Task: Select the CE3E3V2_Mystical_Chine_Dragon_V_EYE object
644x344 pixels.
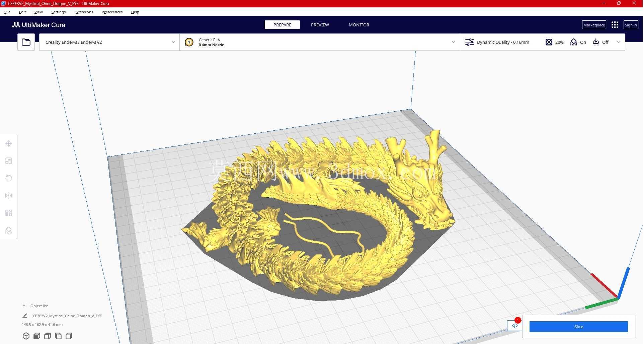Action: click(x=67, y=316)
